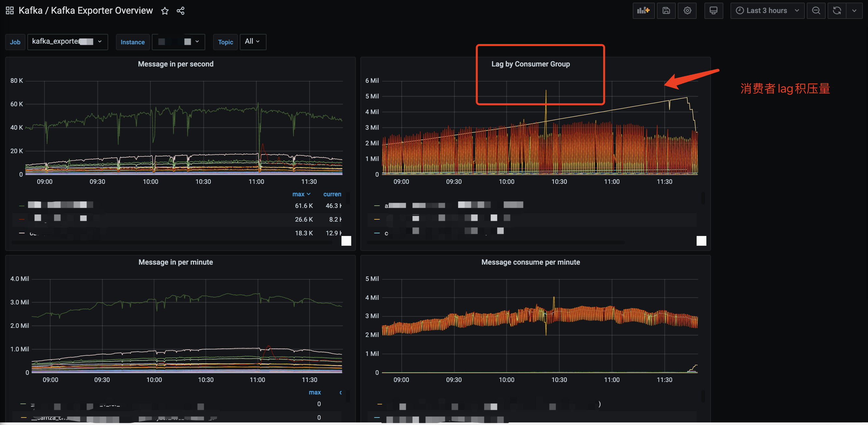Sort legend by max column header
868x425 pixels.
pos(301,194)
